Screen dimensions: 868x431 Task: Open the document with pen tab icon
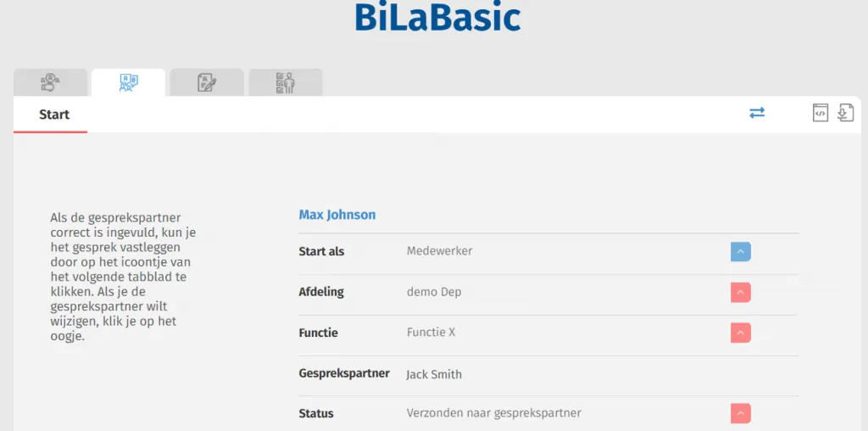(x=207, y=82)
